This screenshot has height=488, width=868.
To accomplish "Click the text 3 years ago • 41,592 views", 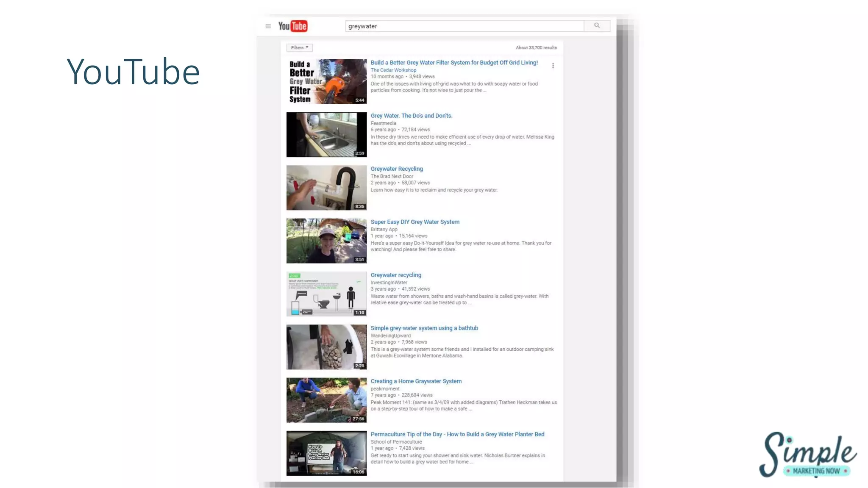I will tap(400, 289).
